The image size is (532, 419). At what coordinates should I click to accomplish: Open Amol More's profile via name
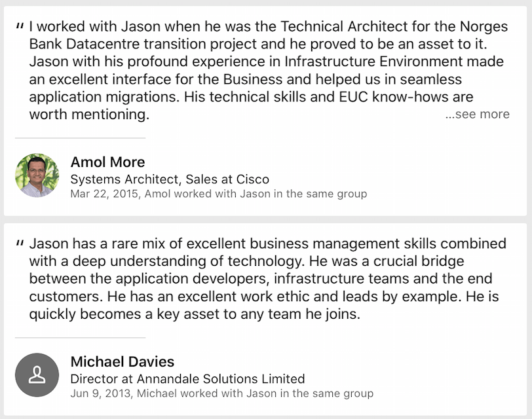click(107, 162)
